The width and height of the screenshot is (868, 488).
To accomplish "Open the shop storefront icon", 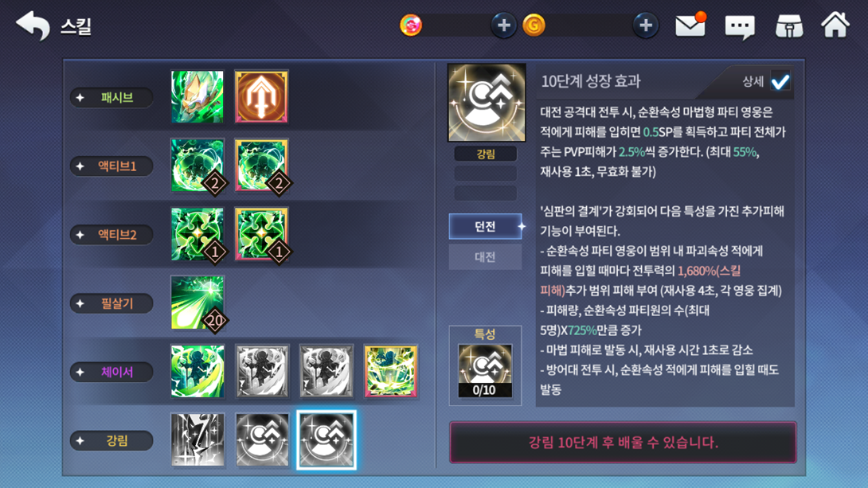I will [789, 26].
